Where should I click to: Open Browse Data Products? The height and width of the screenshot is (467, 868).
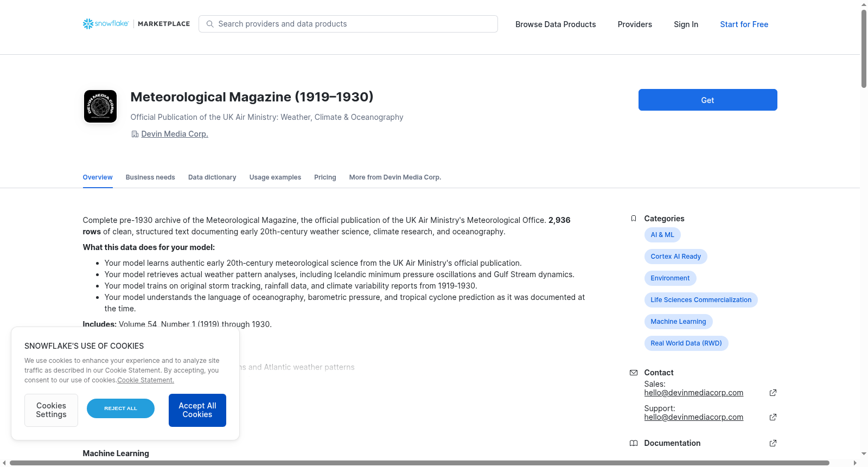tap(556, 24)
